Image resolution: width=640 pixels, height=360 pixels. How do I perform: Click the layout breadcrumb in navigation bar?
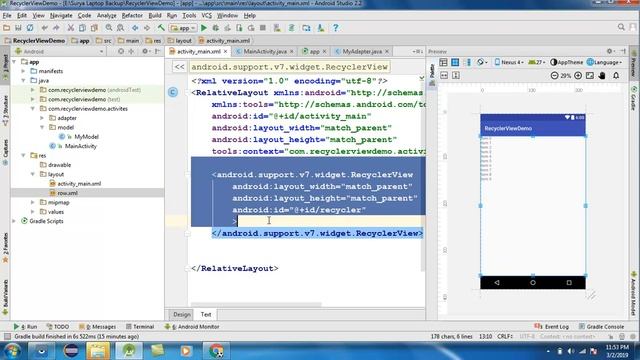180,41
